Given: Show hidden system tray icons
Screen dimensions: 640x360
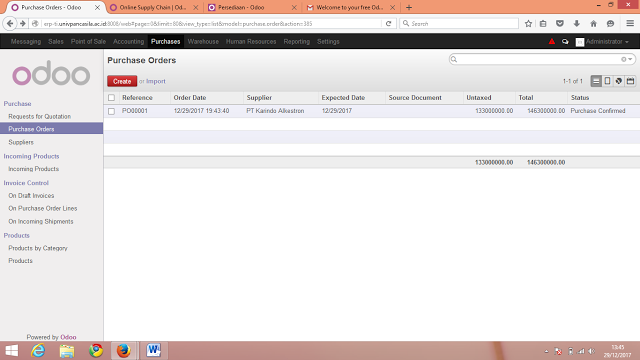Looking at the screenshot, I should [x=546, y=351].
